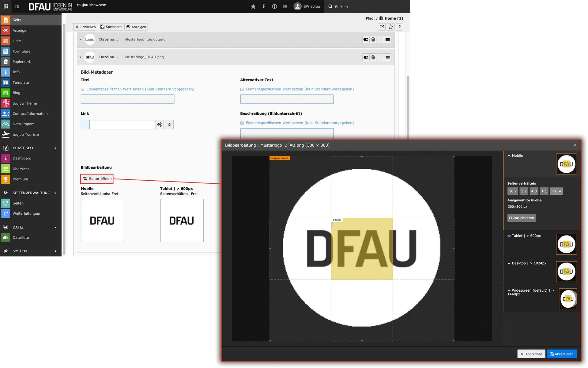The height and width of the screenshot is (368, 588).
Task: Open the Data Import module
Action: (x=23, y=124)
